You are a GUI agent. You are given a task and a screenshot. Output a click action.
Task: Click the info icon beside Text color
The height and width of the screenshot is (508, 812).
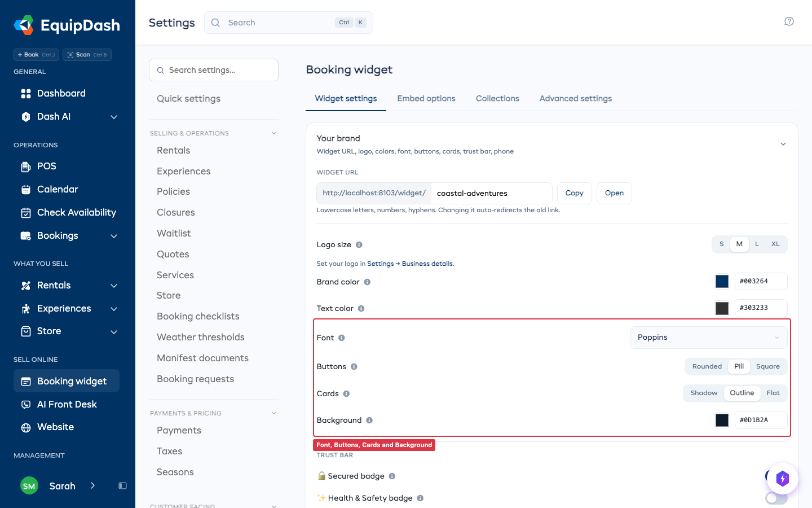tap(361, 309)
